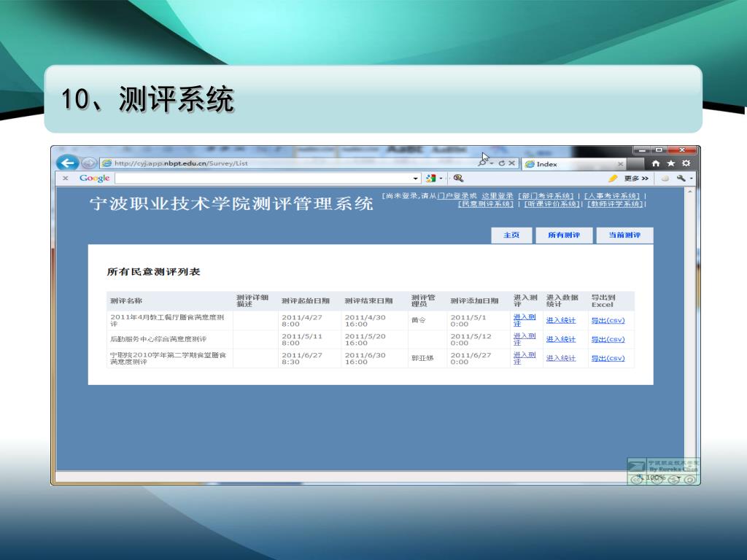The width and height of the screenshot is (747, 560).
Task: Click administrator name 郭亚娣
Action: (422, 358)
